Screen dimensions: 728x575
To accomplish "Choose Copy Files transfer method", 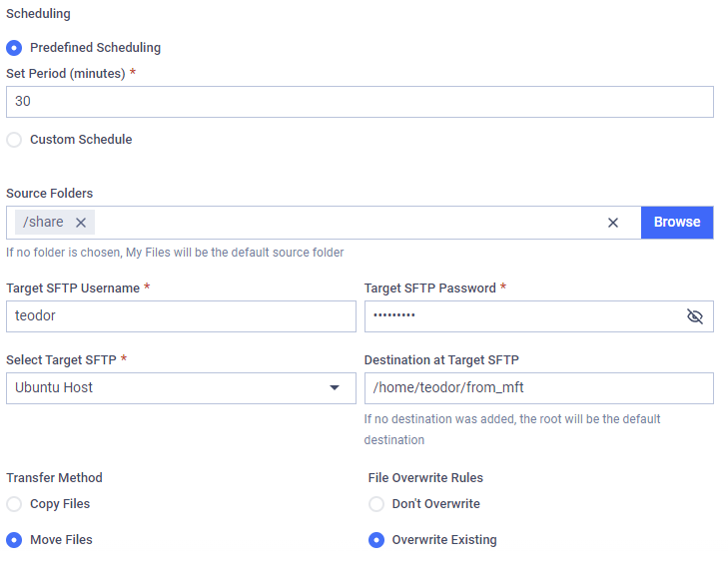I will point(14,504).
